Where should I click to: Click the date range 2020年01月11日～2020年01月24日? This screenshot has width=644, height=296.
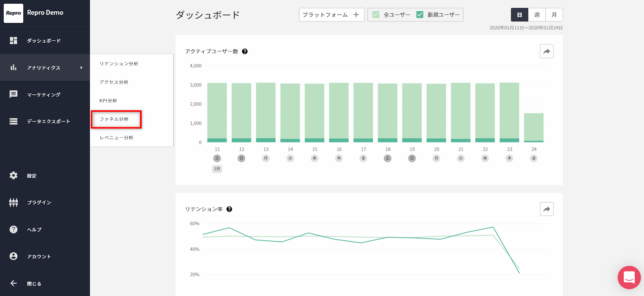526,28
